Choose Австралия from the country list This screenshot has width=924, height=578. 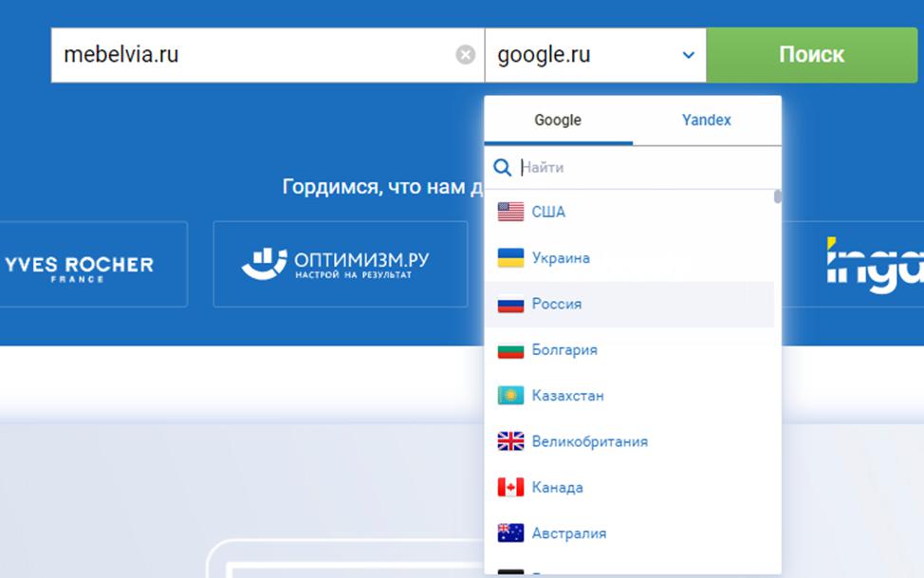(629, 533)
